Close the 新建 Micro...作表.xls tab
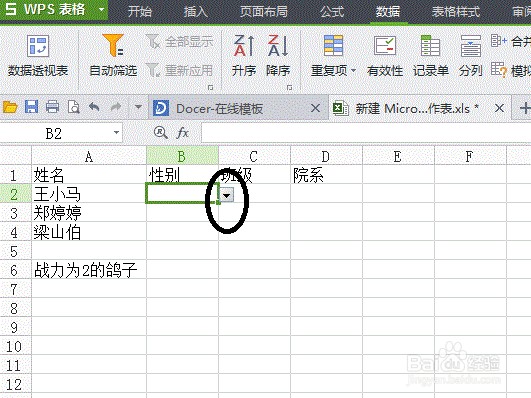Viewport: 531px width, 398px height. 499,108
